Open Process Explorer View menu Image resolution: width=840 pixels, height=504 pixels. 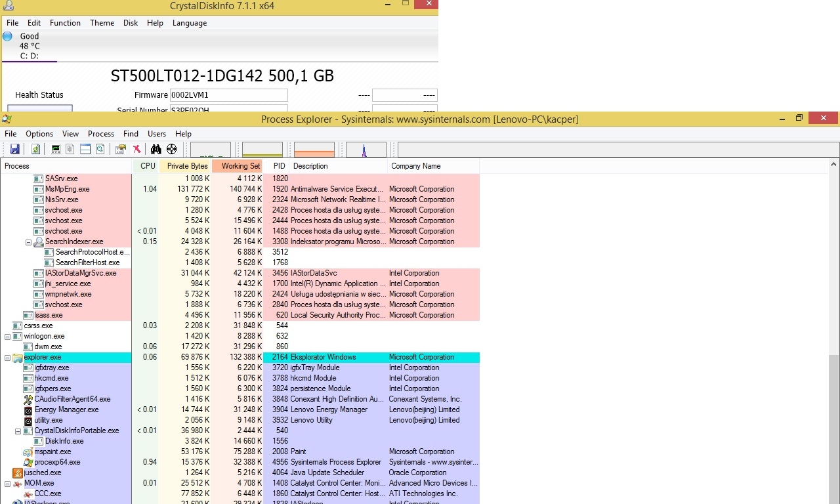(70, 134)
